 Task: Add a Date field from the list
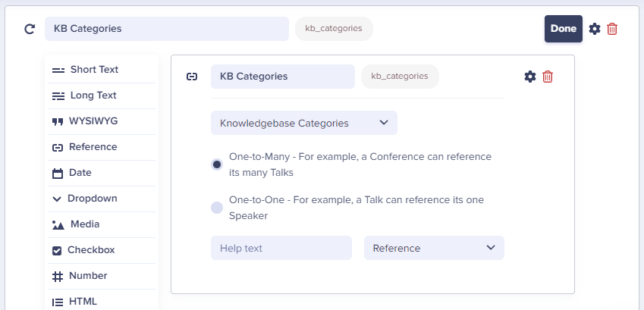pyautogui.click(x=102, y=173)
